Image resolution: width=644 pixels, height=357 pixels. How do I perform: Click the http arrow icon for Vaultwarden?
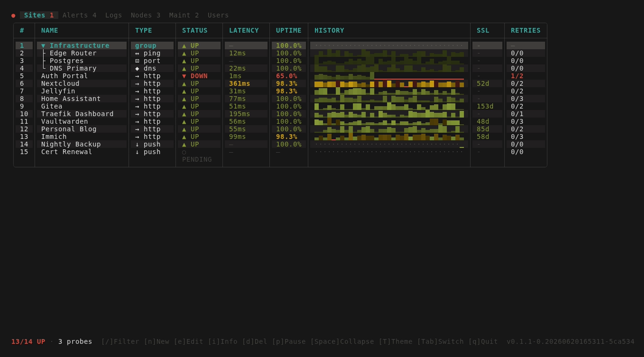click(137, 121)
